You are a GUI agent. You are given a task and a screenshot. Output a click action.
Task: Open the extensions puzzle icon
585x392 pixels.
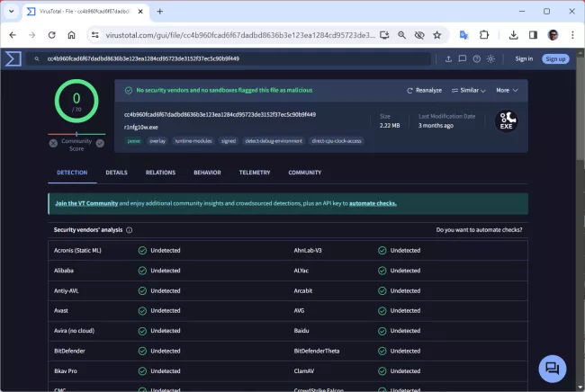[484, 35]
